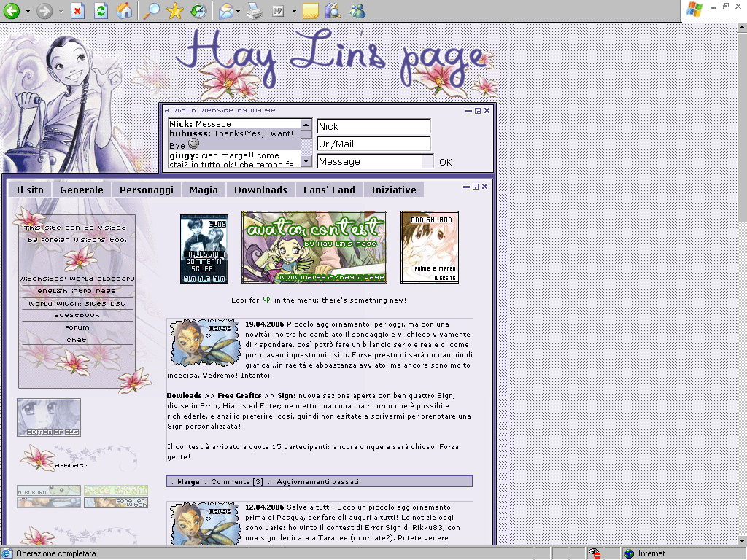
Task: Launch the Messenger people icon
Action: (x=357, y=10)
